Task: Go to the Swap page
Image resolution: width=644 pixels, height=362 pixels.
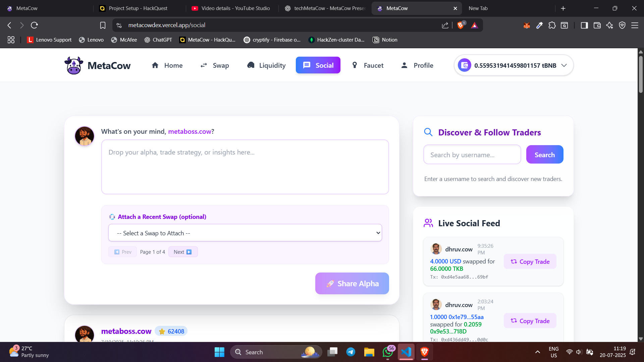Action: point(215,65)
